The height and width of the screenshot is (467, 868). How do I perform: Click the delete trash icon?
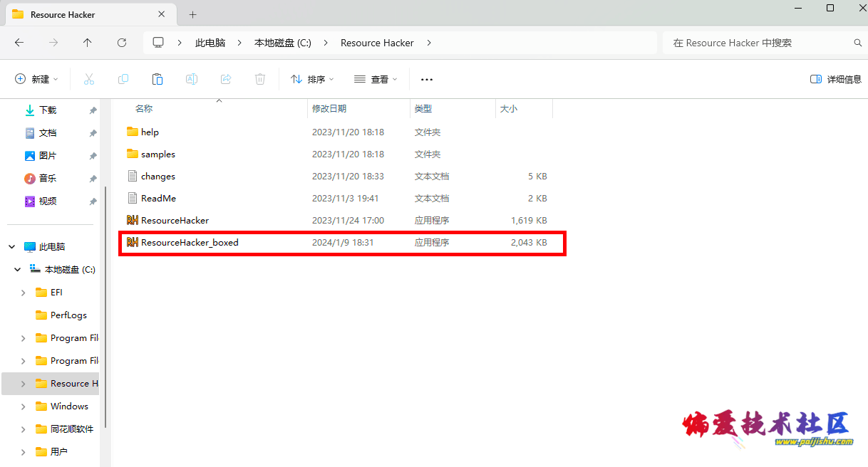click(x=260, y=79)
